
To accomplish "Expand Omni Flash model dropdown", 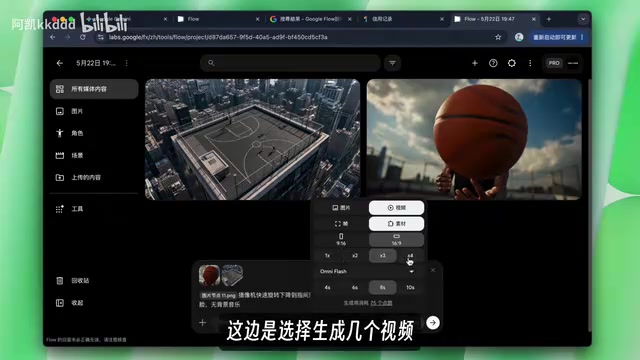I will tap(367, 271).
